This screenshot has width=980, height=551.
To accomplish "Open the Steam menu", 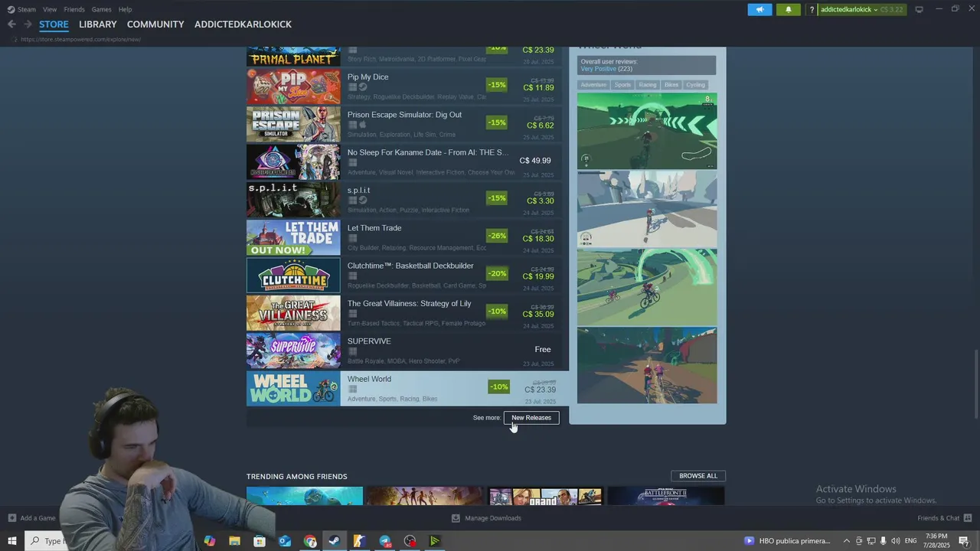I will point(22,9).
